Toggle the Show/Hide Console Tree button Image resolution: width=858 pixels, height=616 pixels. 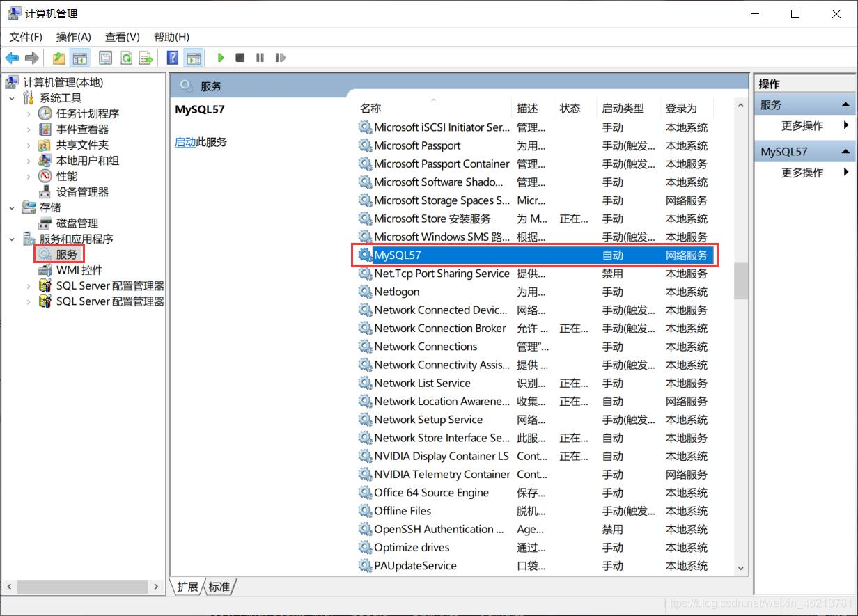point(80,58)
